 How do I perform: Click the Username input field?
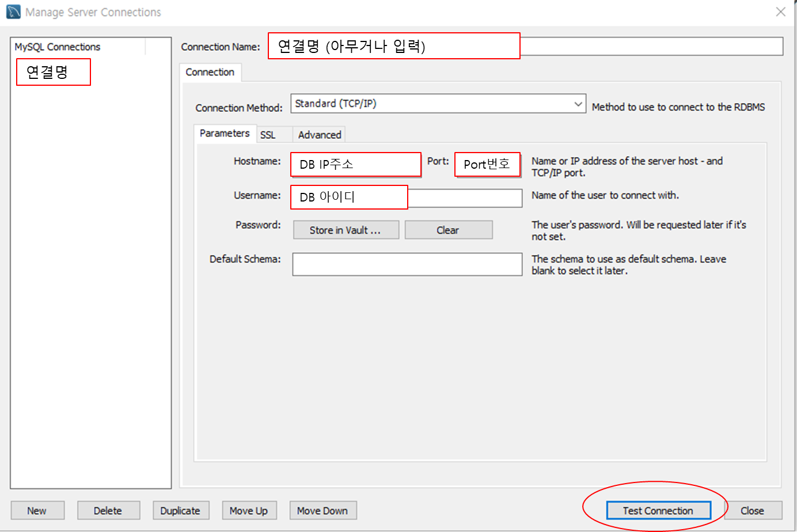coord(407,197)
